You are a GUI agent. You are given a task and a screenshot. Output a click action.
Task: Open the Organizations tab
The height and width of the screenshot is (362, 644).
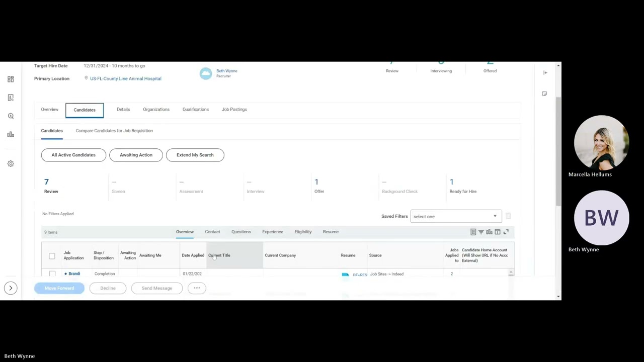156,110
